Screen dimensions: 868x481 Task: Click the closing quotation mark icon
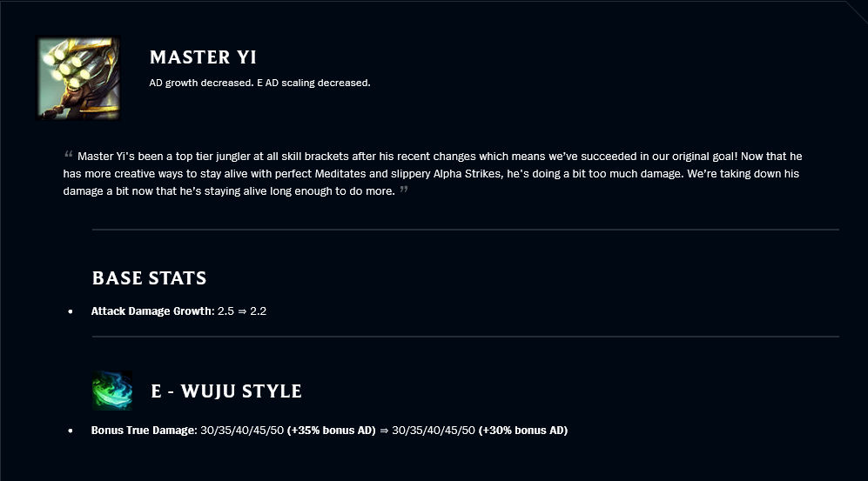tap(404, 189)
